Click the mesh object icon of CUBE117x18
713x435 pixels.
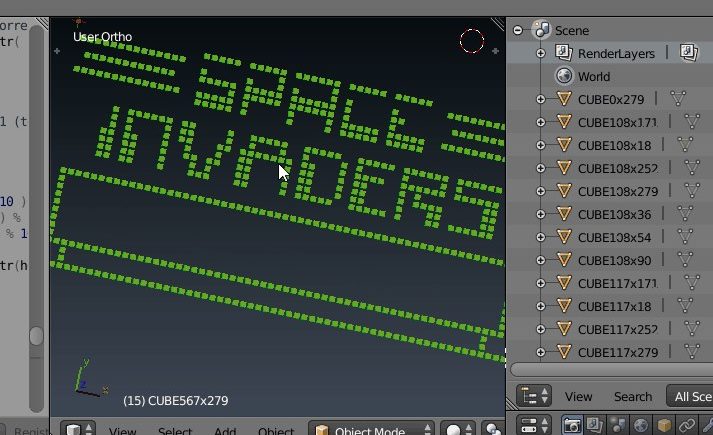point(564,306)
